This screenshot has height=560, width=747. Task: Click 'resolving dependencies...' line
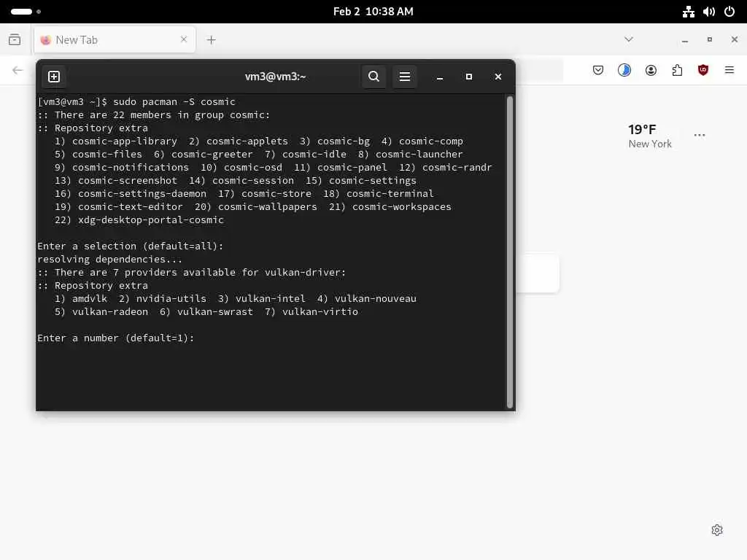109,260
